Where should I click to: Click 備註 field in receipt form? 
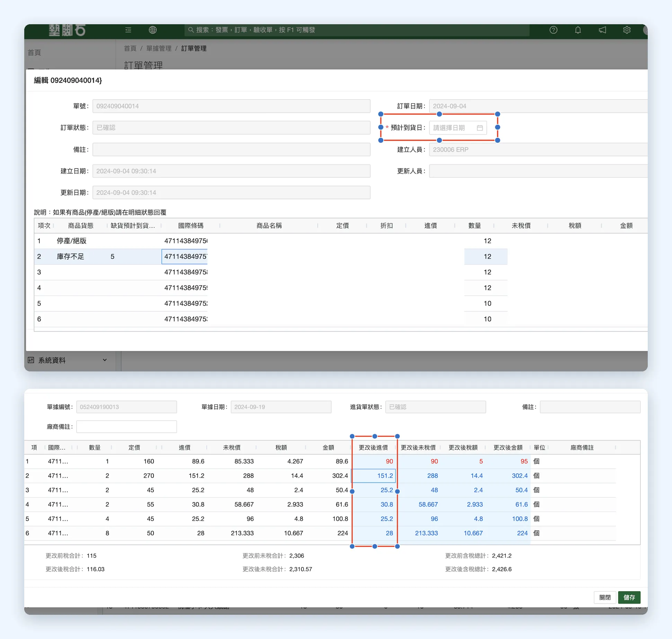[590, 407]
